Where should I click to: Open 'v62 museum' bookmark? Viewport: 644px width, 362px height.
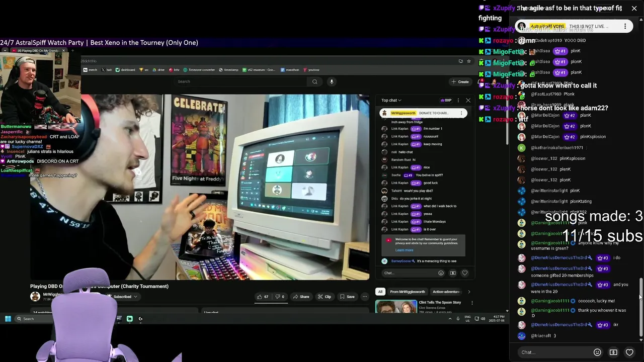coord(259,70)
